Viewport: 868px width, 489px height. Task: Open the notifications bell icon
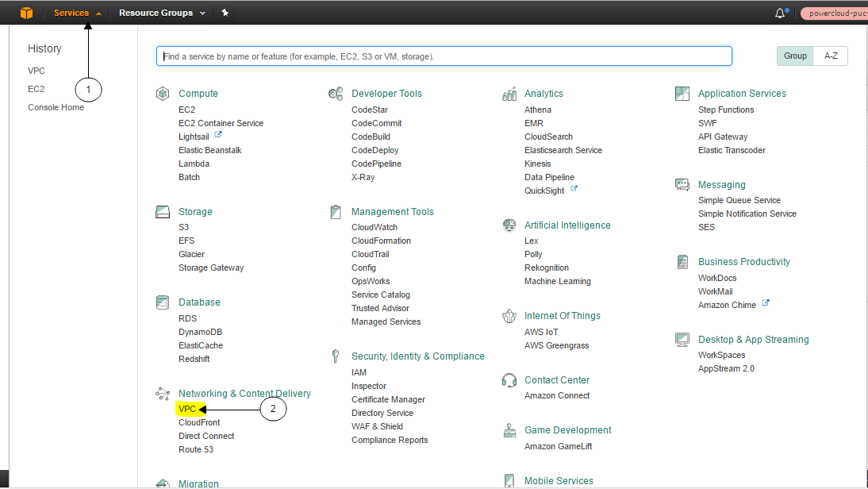780,13
